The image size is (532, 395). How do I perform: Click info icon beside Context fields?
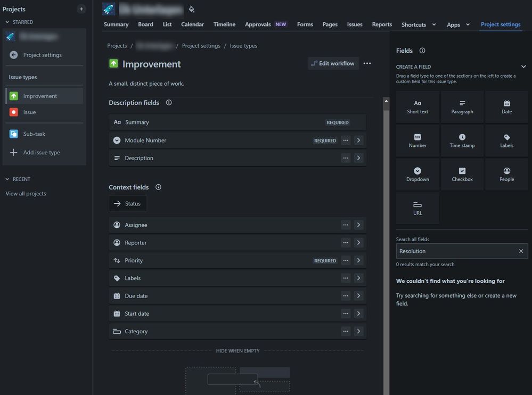coord(158,187)
